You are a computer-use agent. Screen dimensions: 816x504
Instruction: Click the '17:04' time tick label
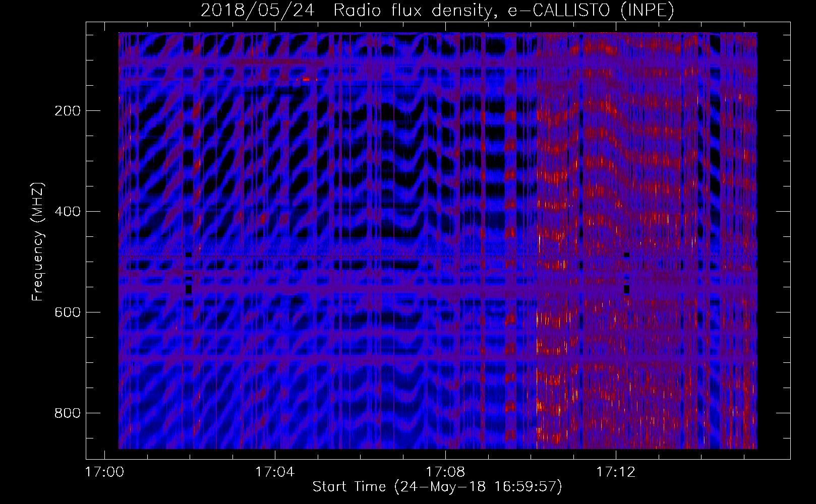[275, 472]
